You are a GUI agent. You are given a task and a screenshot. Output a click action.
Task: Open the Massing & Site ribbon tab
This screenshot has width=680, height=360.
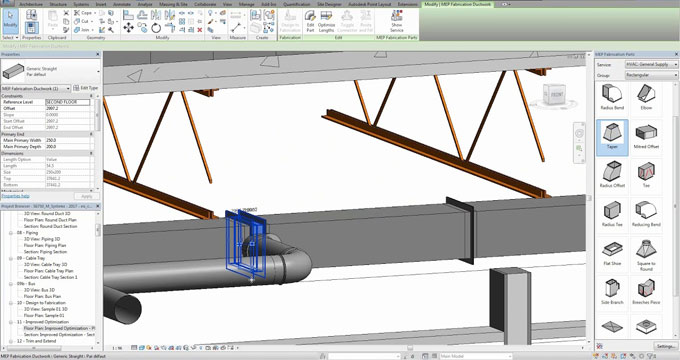click(173, 4)
